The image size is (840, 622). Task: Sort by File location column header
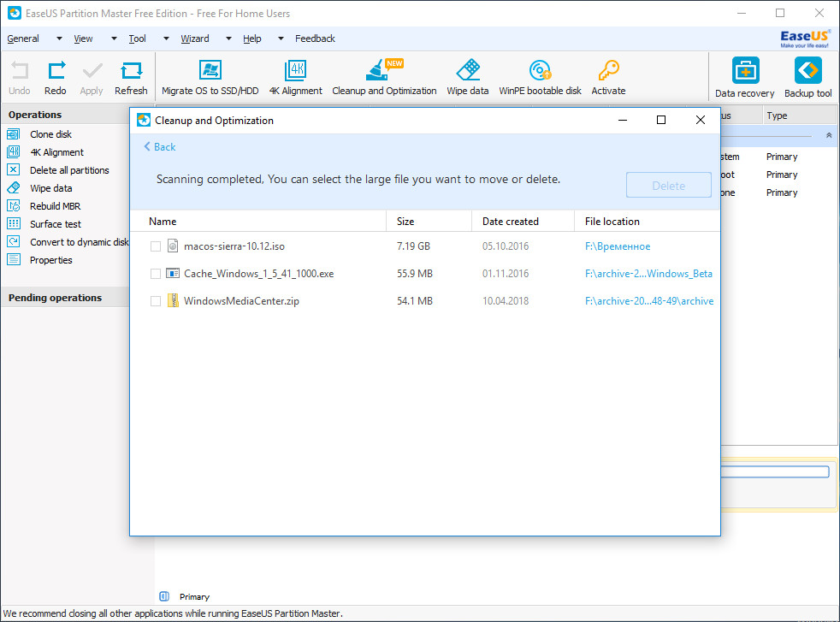[x=648, y=222]
